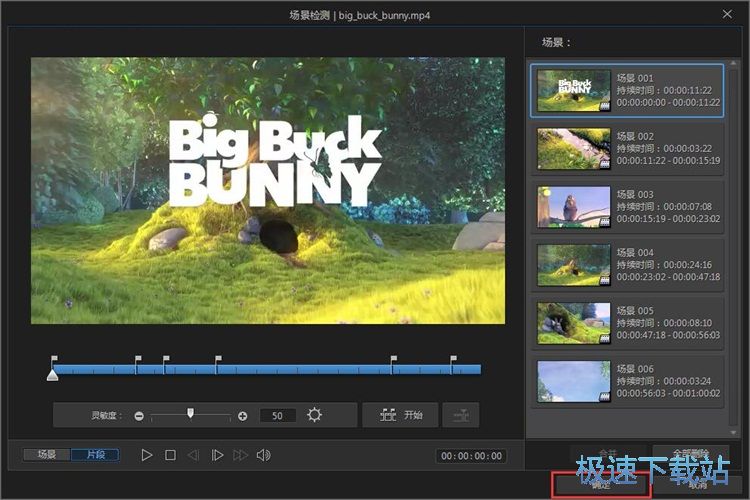Decrease sensitivity with minus icon
750x500 pixels.
(x=139, y=416)
